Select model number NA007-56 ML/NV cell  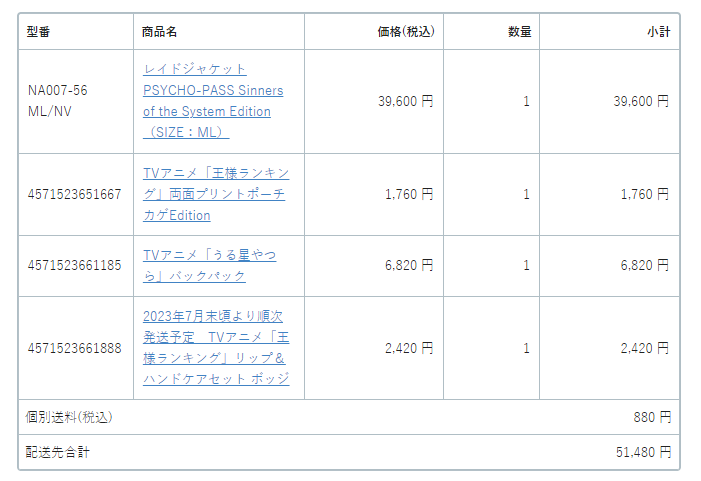tap(58, 101)
